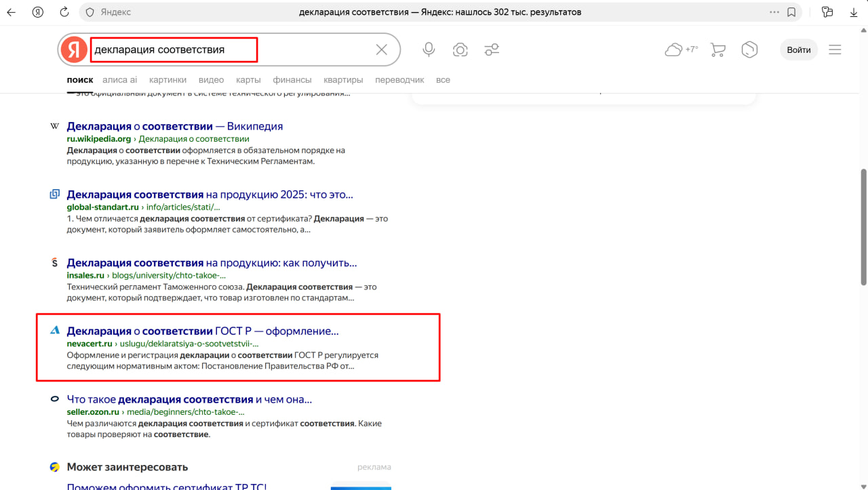This screenshot has width=868, height=490.
Task: Click the nevacert.ru result favicon
Action: coord(55,331)
